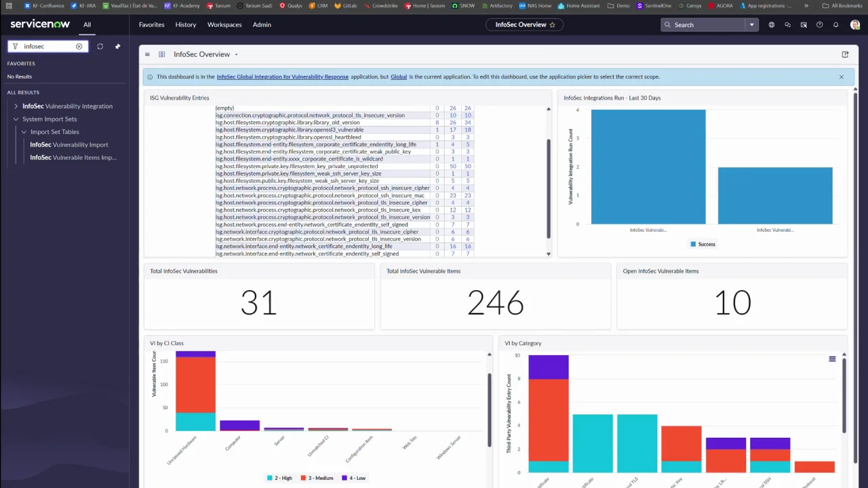
Task: Open the dashboard overview grid icon
Action: click(x=162, y=54)
